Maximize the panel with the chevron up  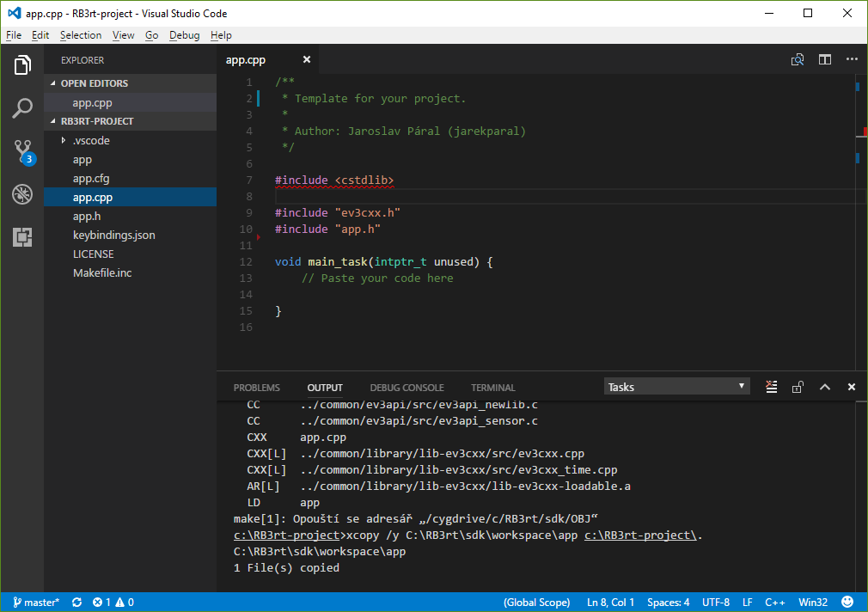[825, 387]
